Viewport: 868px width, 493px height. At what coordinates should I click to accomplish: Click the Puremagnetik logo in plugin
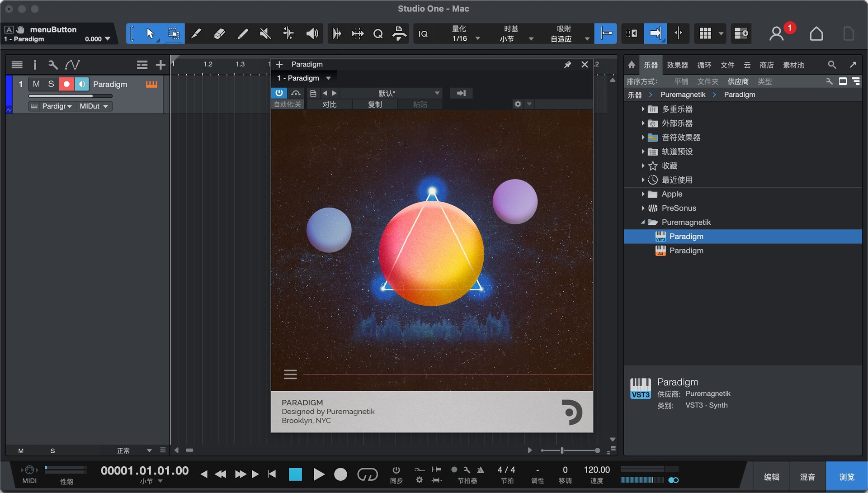(571, 412)
